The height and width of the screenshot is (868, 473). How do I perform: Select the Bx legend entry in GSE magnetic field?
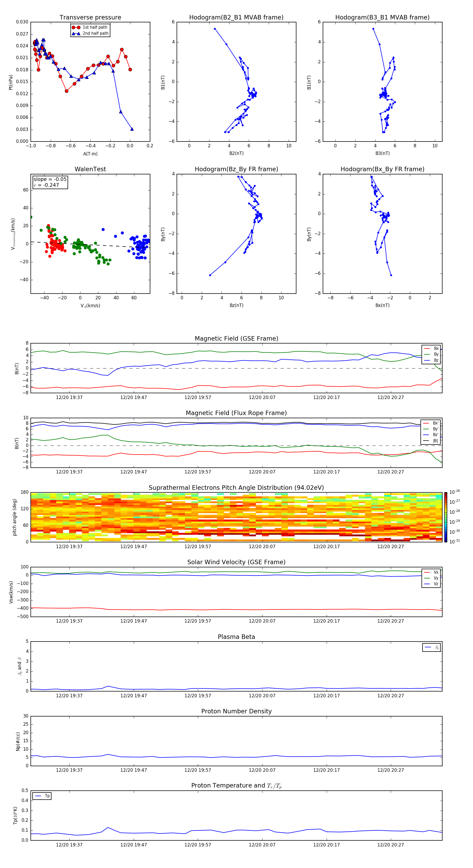point(431,349)
